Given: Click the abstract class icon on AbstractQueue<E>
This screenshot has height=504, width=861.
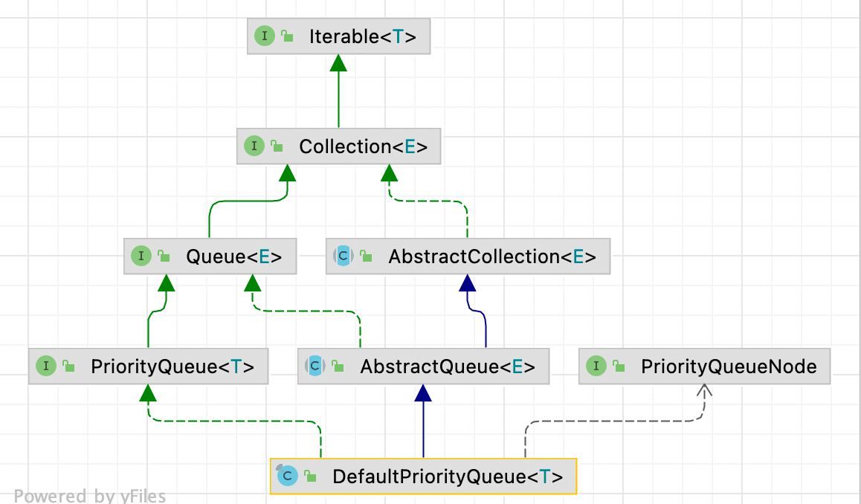Looking at the screenshot, I should coord(315,366).
